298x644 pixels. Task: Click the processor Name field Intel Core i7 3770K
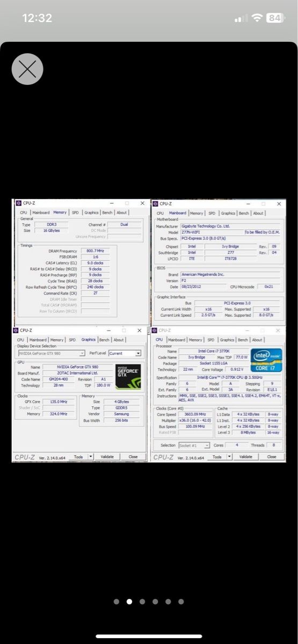214,351
